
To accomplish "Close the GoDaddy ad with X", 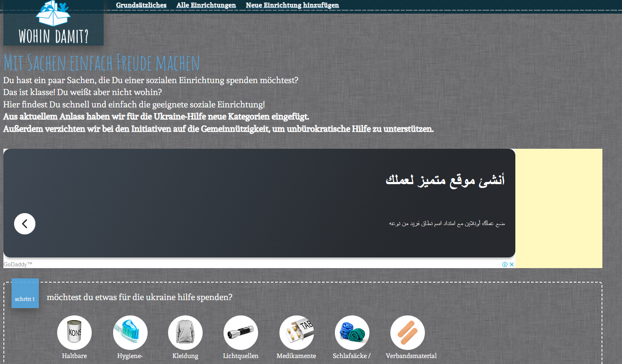I will 512,264.
